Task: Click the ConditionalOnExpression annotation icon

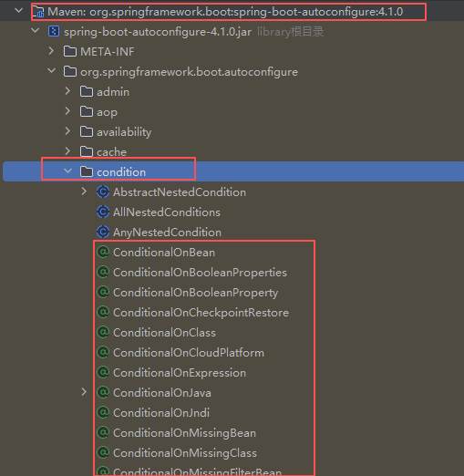Action: click(x=103, y=372)
